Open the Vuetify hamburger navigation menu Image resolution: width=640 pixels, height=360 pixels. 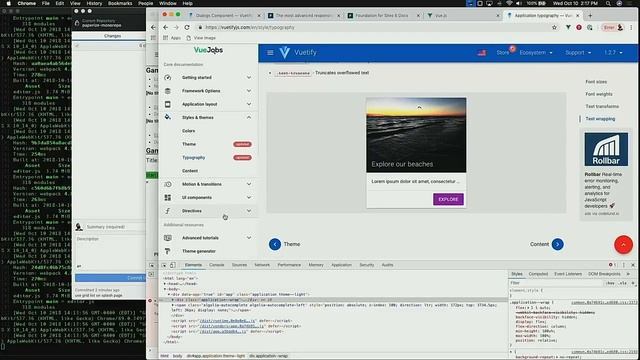pos(270,53)
